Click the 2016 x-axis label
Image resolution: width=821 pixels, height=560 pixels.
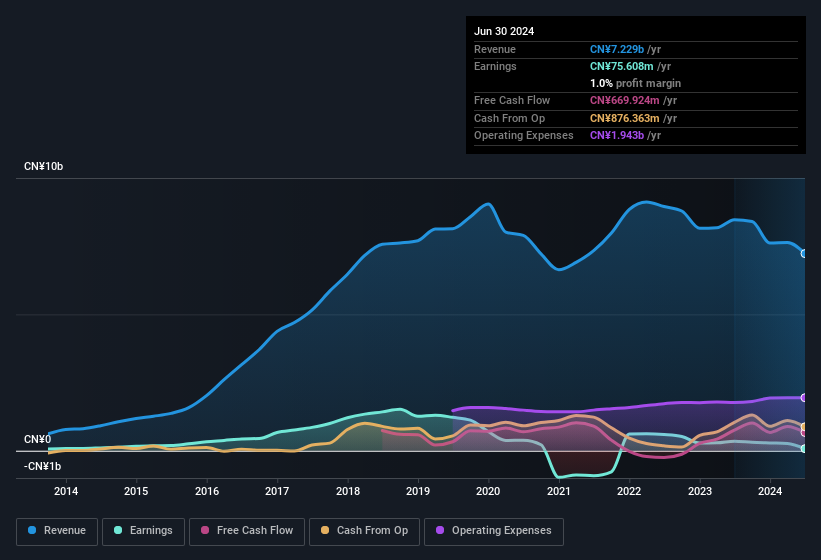pyautogui.click(x=207, y=491)
